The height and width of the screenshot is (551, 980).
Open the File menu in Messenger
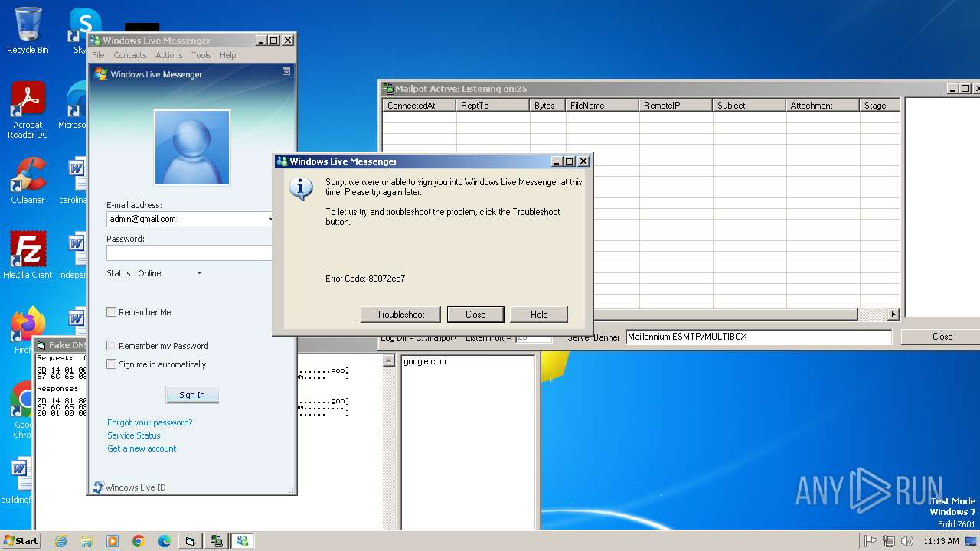point(98,55)
